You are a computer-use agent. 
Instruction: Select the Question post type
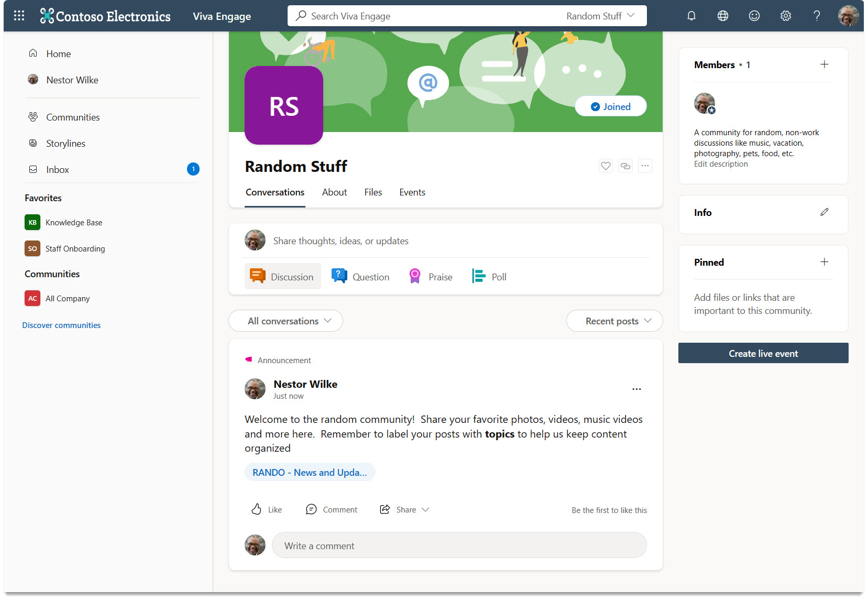(x=360, y=276)
